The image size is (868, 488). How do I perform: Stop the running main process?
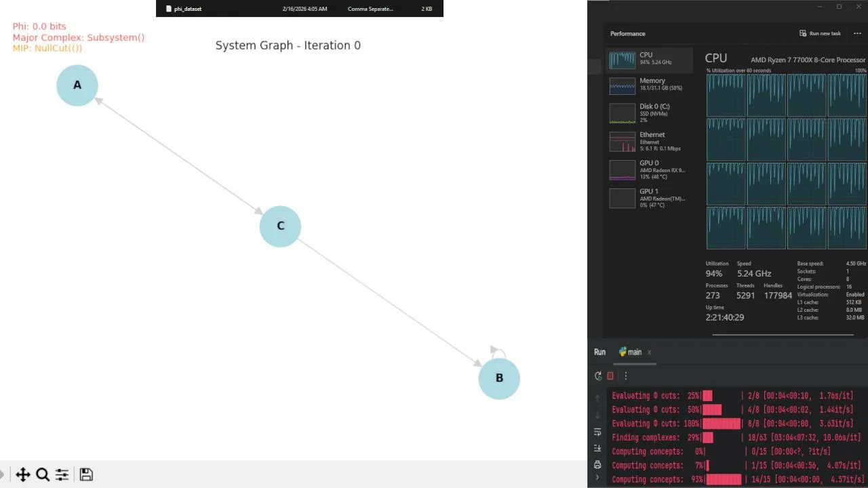pyautogui.click(x=610, y=375)
